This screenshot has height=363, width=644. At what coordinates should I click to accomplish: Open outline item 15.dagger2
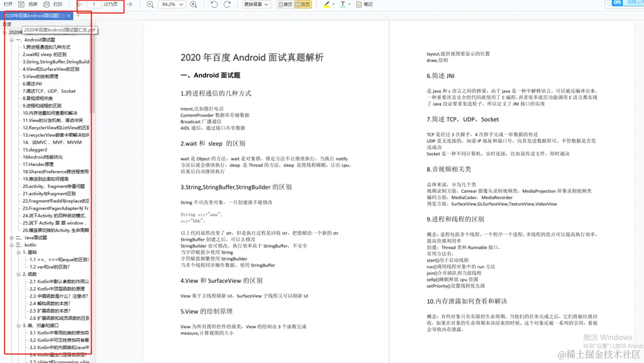click(35, 150)
